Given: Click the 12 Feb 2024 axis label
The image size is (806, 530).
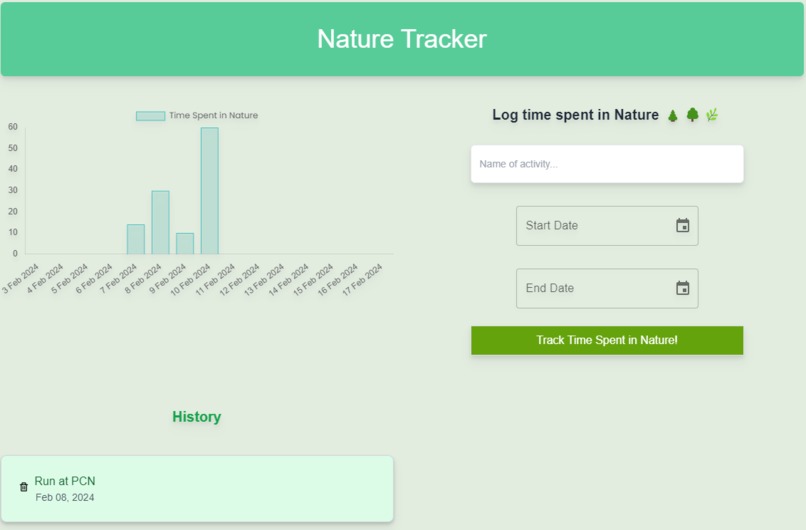Looking at the screenshot, I should click(x=240, y=279).
